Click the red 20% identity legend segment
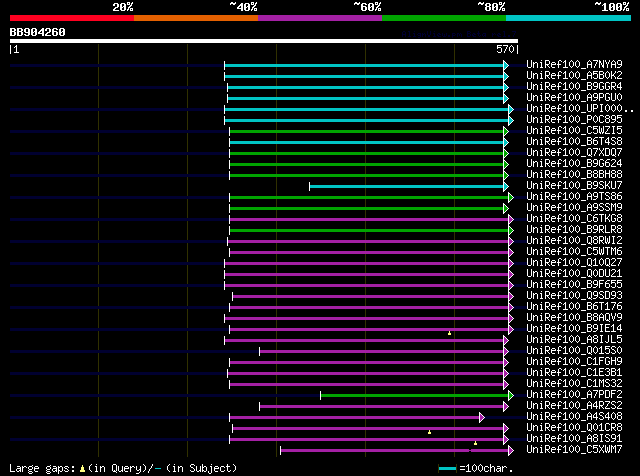This screenshot has width=640, height=476. click(x=72, y=18)
